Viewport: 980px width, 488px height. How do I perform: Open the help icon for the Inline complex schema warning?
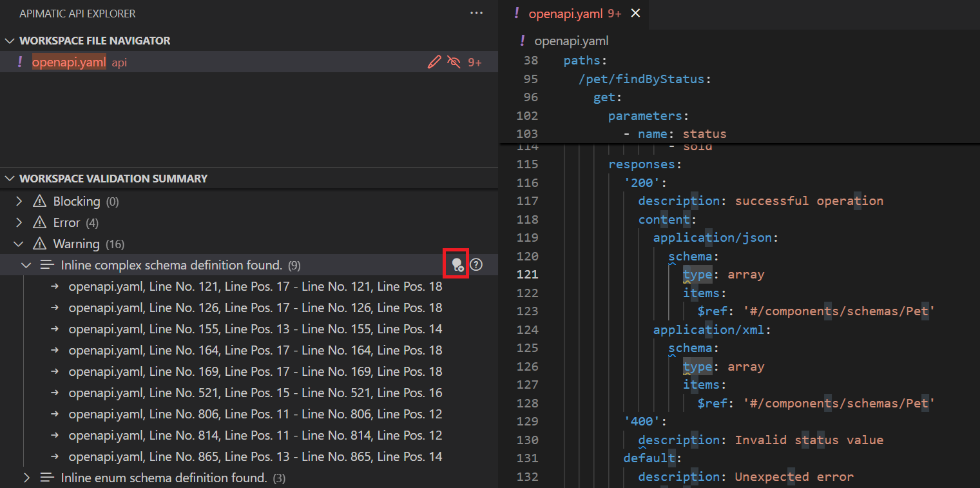(476, 264)
